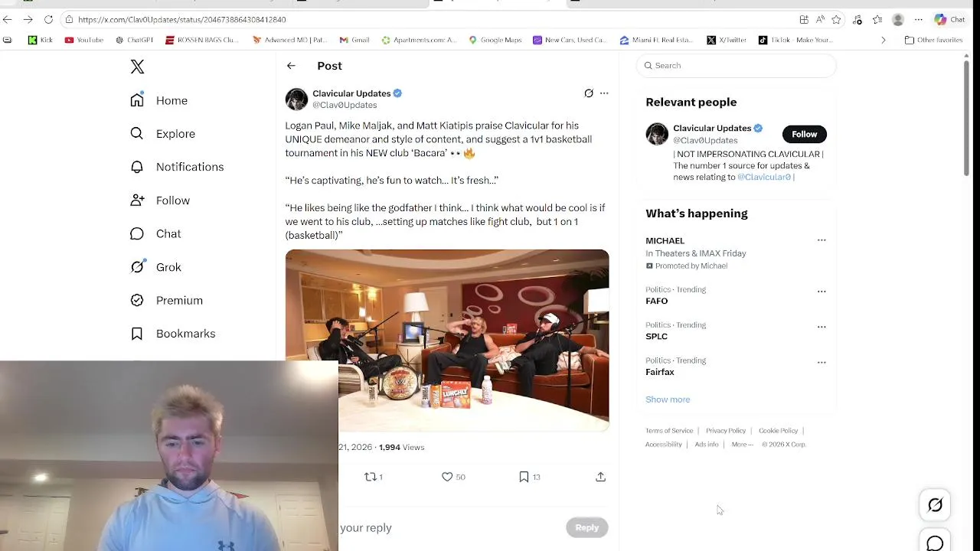Open the floating Grok button at the lower right

(935, 505)
